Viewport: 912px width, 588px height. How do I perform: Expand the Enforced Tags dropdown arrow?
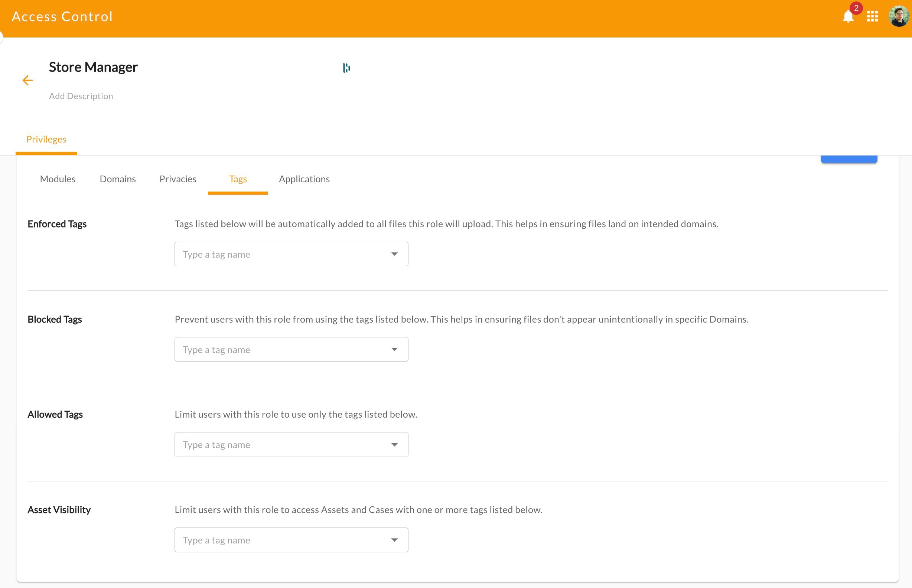click(394, 254)
